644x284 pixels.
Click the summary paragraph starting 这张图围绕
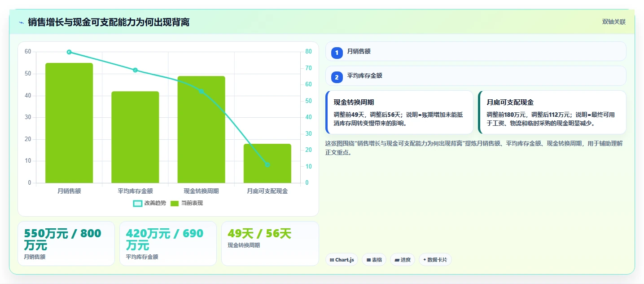point(473,148)
